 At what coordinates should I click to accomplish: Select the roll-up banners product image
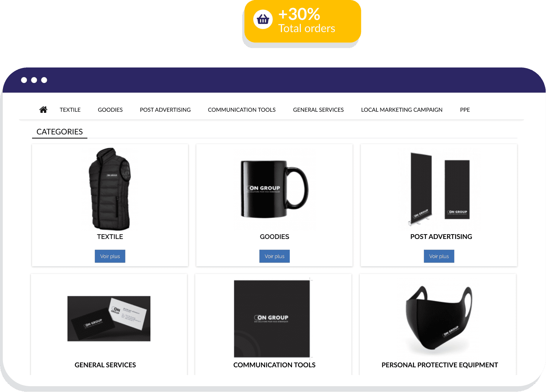coord(439,188)
